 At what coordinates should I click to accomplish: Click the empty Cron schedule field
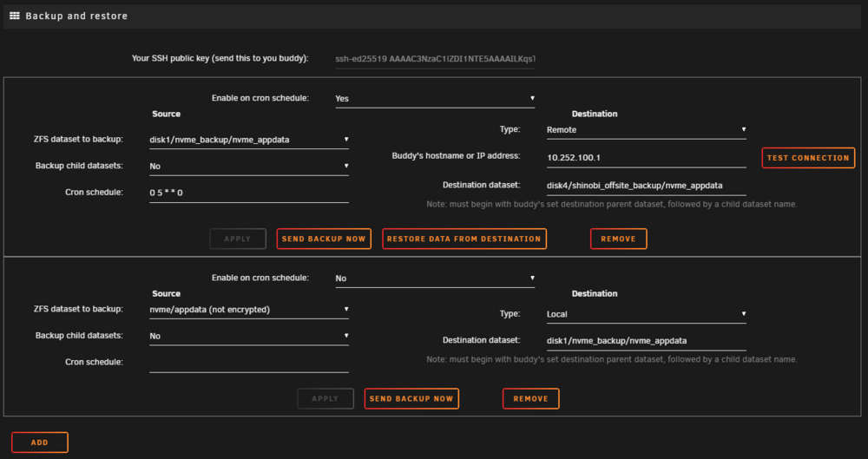tap(249, 363)
